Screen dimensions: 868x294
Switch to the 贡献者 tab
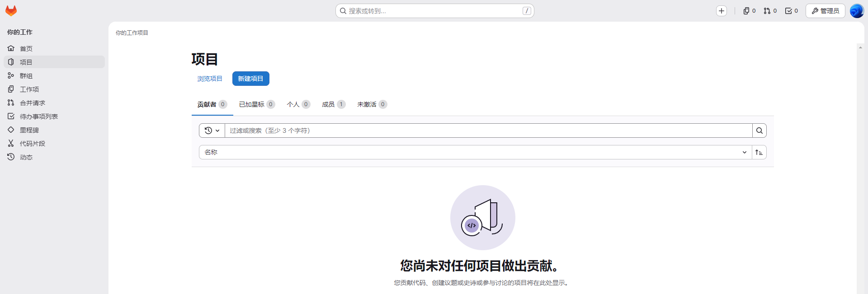pyautogui.click(x=212, y=104)
